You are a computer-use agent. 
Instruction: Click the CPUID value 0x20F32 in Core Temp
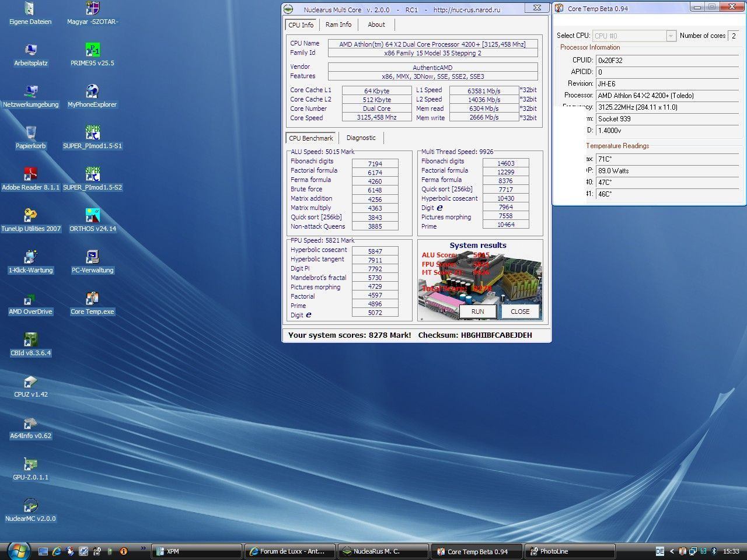[667, 60]
